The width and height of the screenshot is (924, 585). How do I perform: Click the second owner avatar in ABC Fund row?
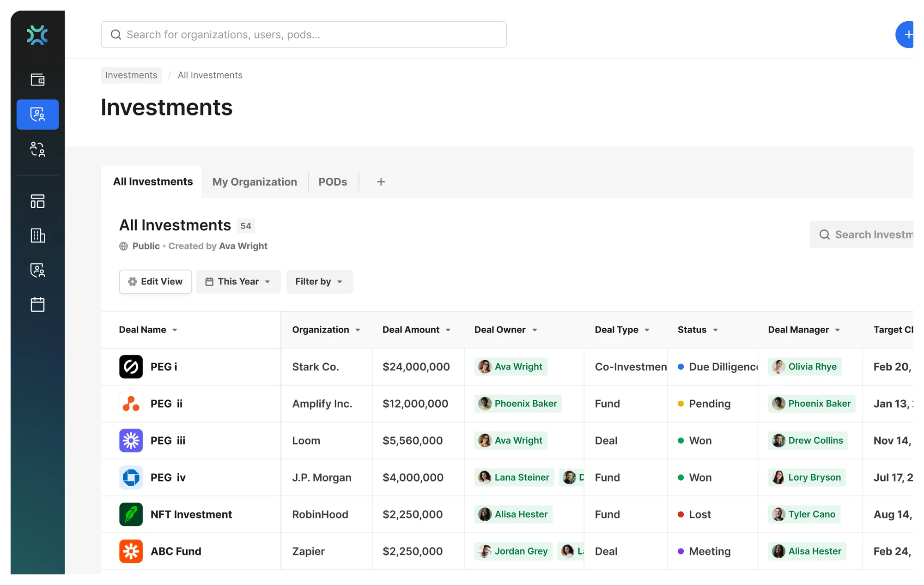567,551
